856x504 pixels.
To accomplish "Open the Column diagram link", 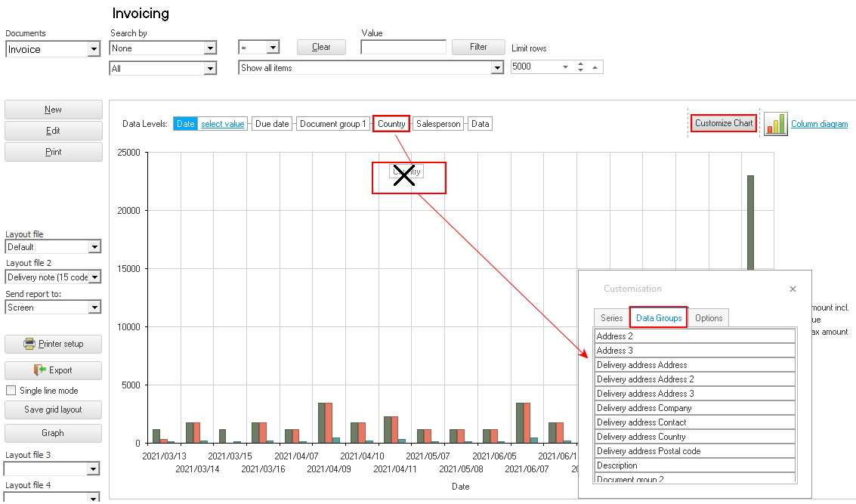I will 819,124.
